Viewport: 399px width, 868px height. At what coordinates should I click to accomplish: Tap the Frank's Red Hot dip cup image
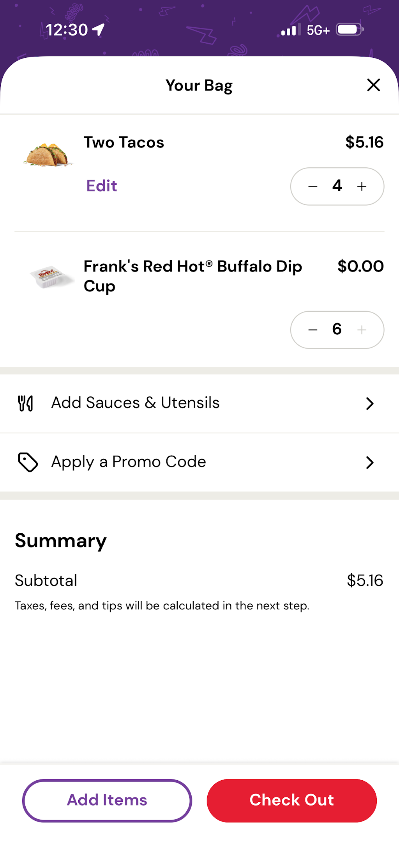(51, 277)
